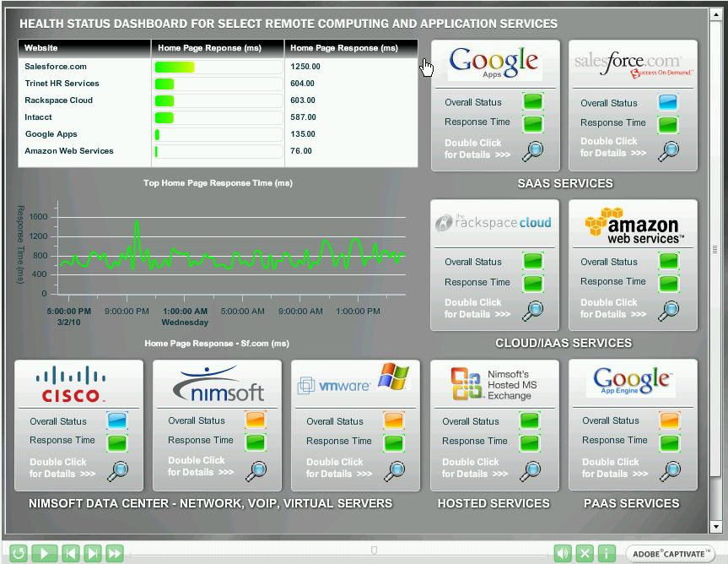The width and height of the screenshot is (728, 564).
Task: Click the Nimsoft logo
Action: pyautogui.click(x=218, y=385)
